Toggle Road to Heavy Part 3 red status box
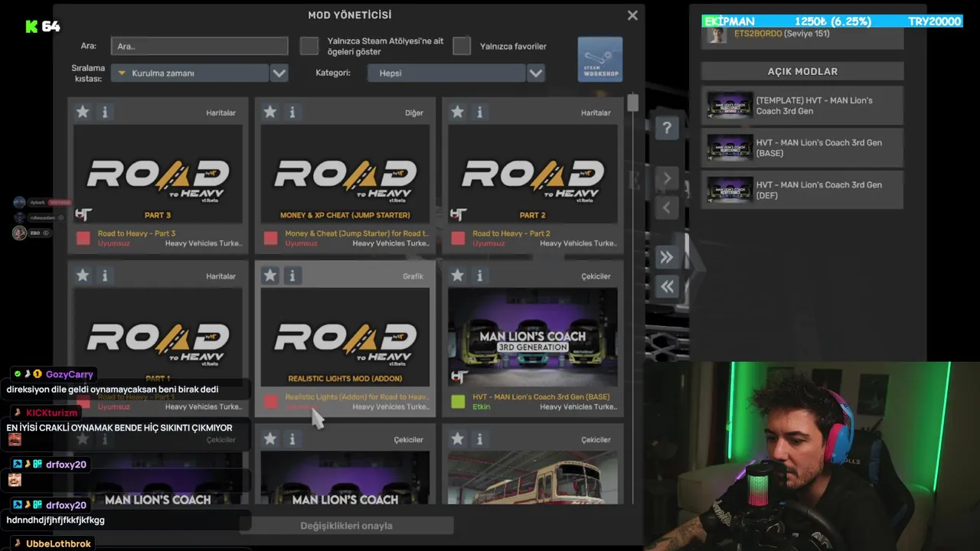 [83, 238]
